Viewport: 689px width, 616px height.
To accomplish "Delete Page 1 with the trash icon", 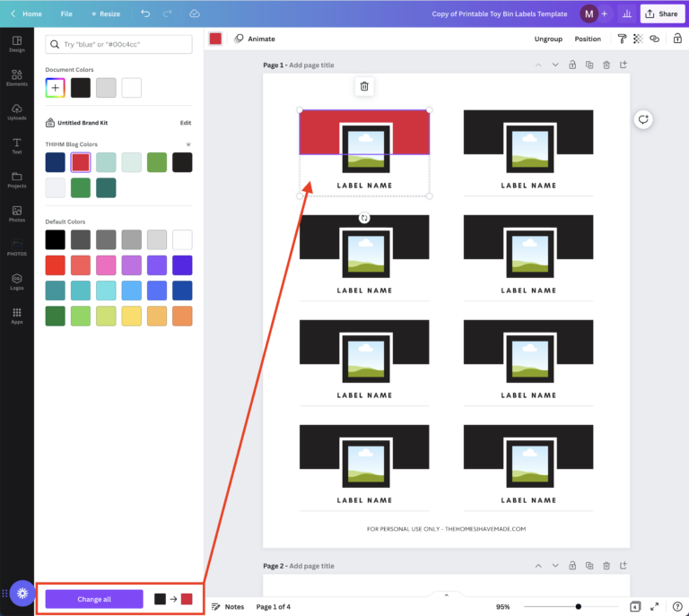I will (606, 65).
